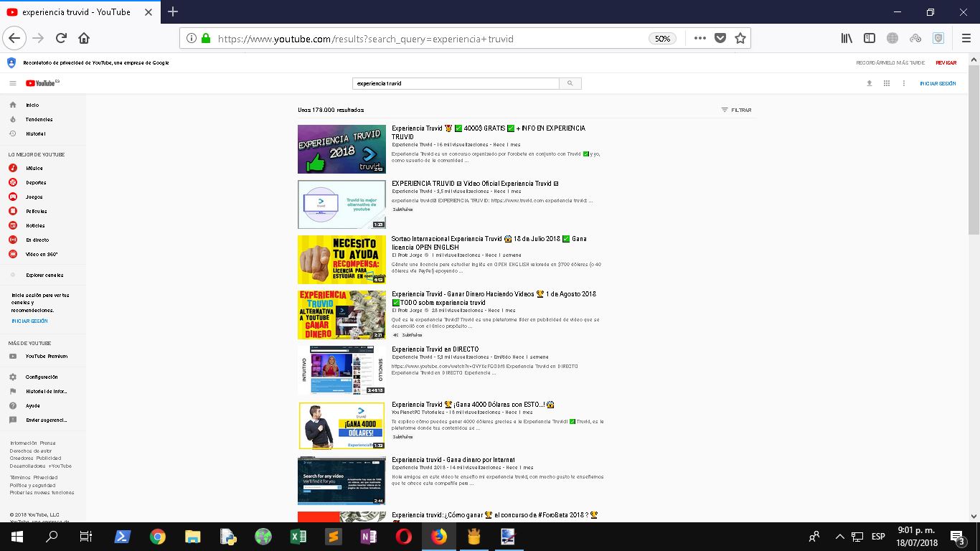Save the page to Pocket
The height and width of the screenshot is (551, 980).
pyautogui.click(x=720, y=38)
